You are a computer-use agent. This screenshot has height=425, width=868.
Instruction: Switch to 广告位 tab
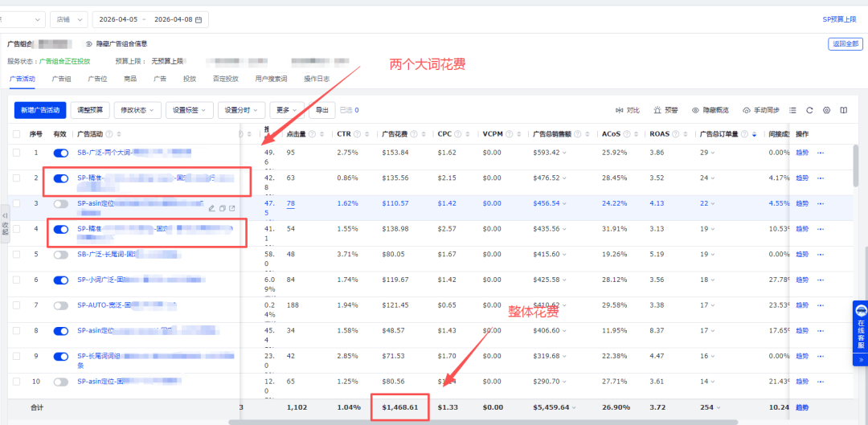tap(97, 79)
